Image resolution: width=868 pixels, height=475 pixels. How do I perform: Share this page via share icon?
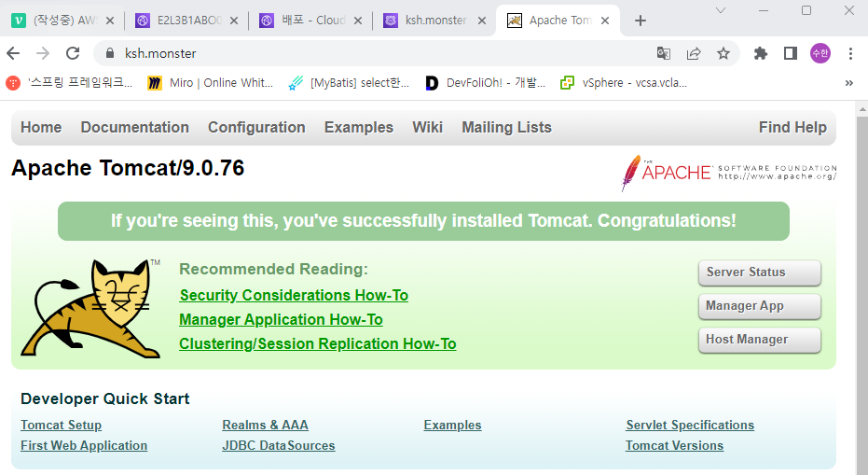[x=693, y=53]
